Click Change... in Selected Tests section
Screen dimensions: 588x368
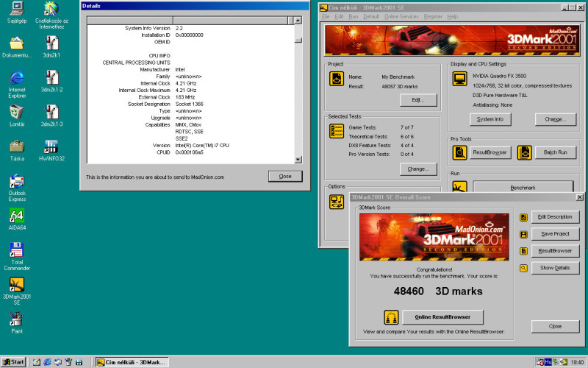tap(418, 169)
